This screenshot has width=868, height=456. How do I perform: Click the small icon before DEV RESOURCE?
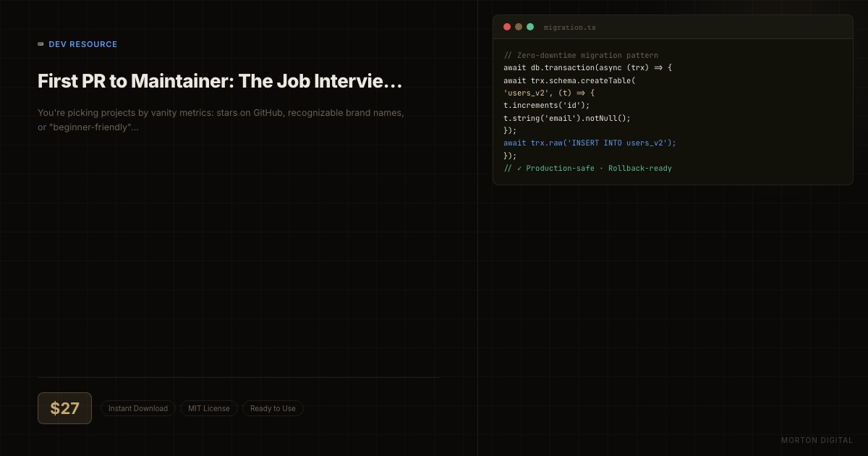(41, 44)
